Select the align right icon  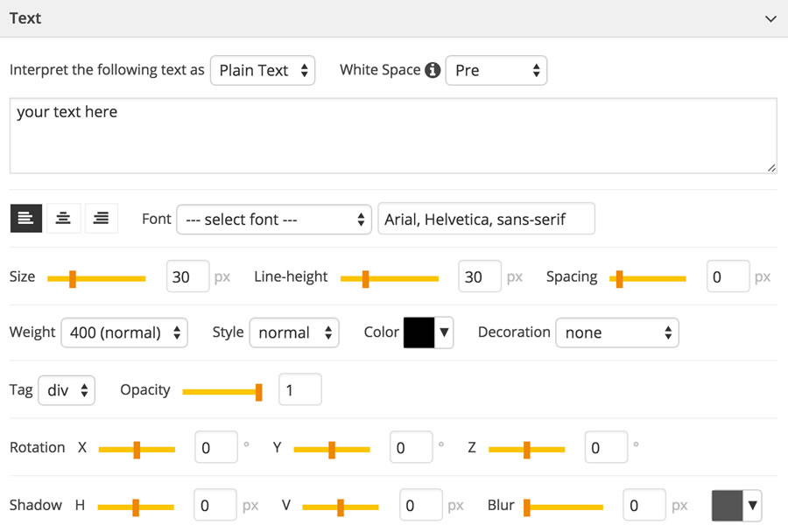[101, 218]
